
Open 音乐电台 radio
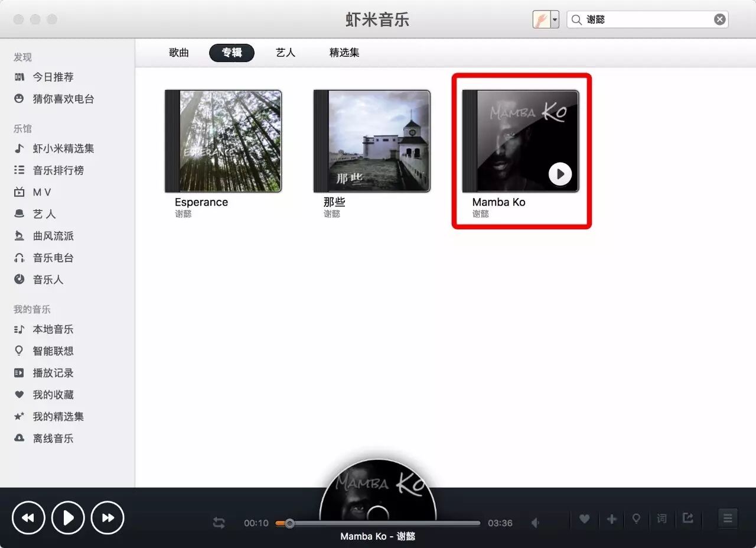point(53,258)
